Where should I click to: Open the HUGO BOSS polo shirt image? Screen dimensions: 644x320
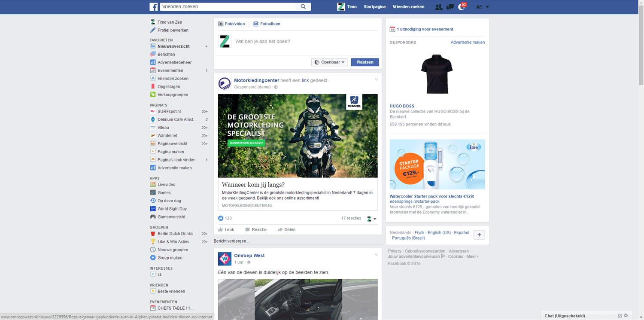(437, 74)
